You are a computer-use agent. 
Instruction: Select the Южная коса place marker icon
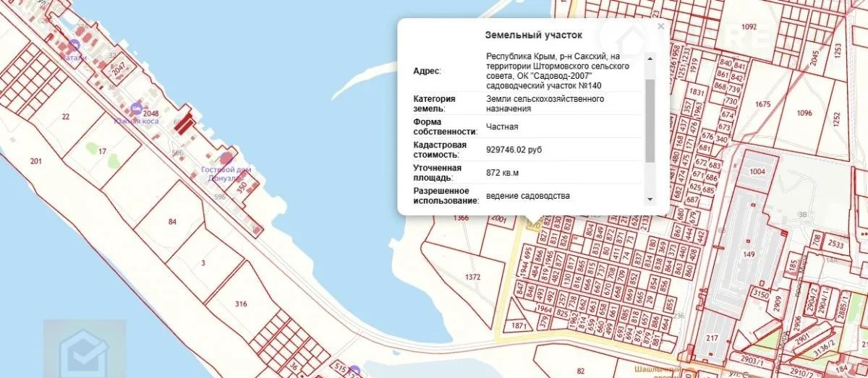point(137,110)
